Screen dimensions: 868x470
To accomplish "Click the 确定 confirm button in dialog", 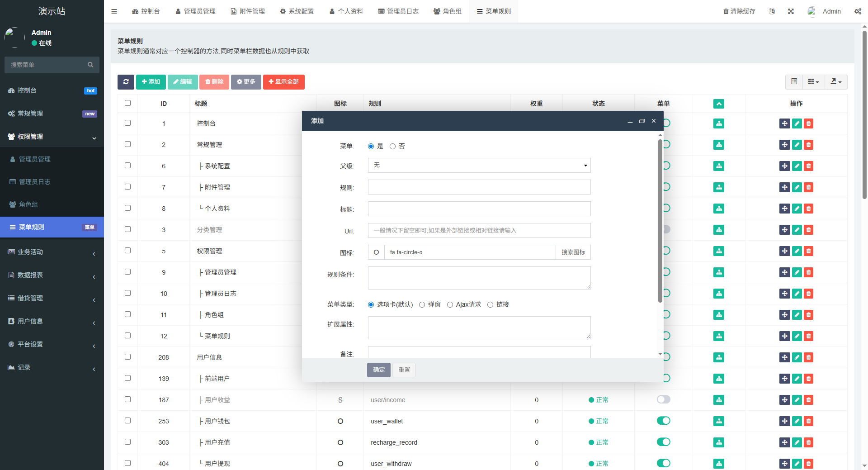I will 378,370.
